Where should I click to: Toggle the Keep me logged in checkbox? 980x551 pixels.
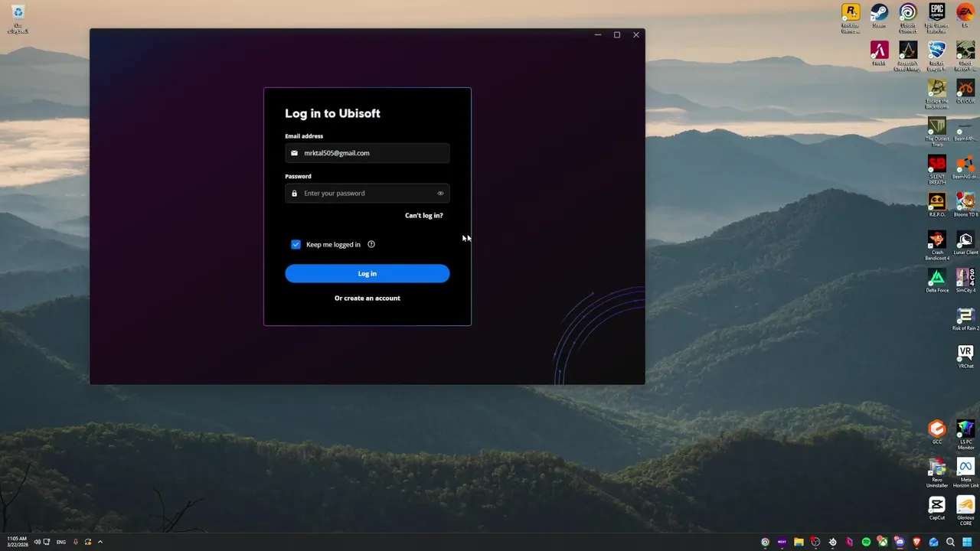tap(296, 244)
